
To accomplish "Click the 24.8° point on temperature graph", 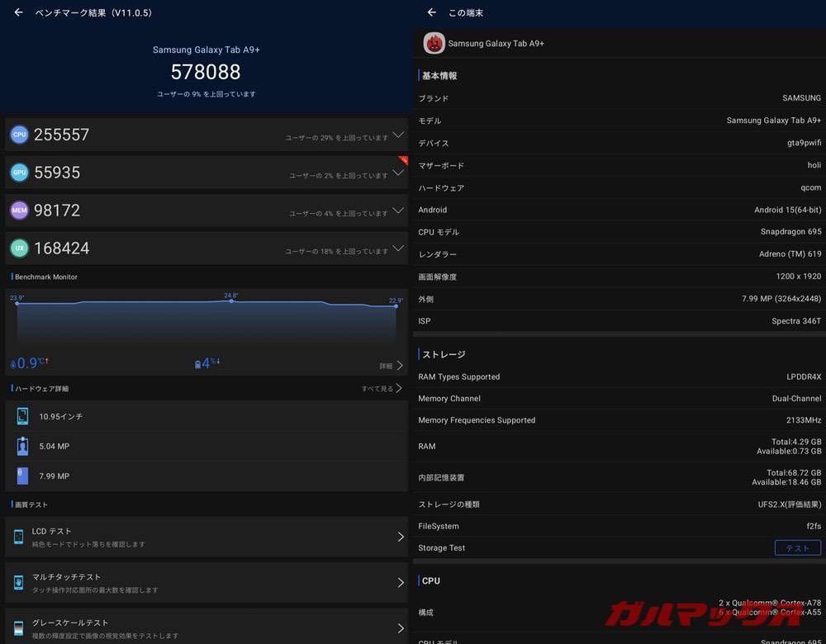I will point(231,301).
